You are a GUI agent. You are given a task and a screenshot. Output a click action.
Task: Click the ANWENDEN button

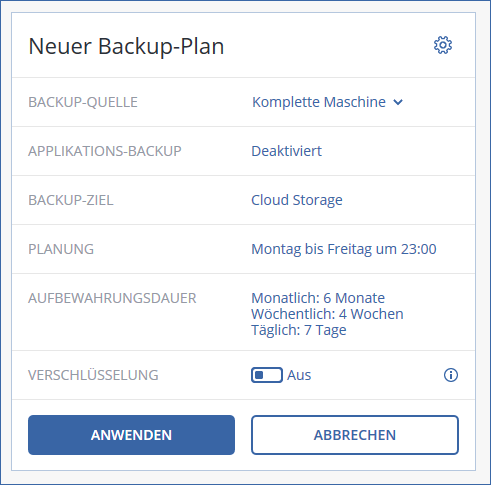coord(131,435)
